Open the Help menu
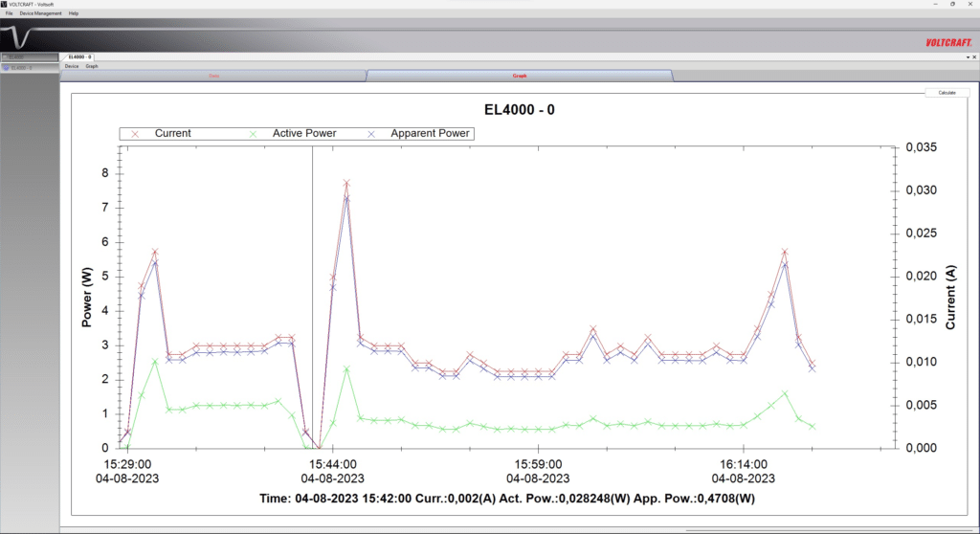Screen dimensions: 980x534 (x=74, y=13)
